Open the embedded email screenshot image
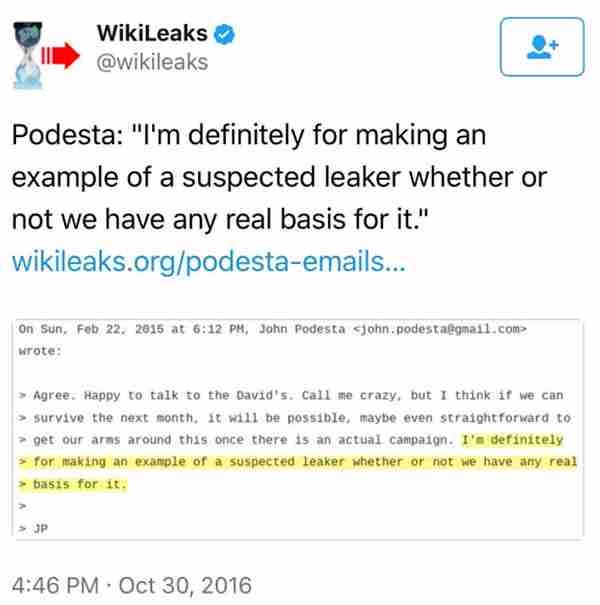The image size is (600, 605). 299,429
